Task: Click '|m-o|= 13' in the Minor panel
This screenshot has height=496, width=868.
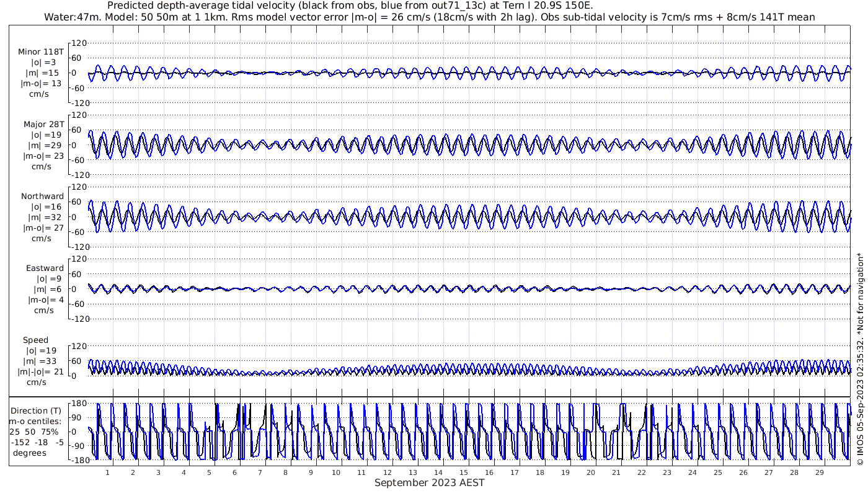Action: 42,84
